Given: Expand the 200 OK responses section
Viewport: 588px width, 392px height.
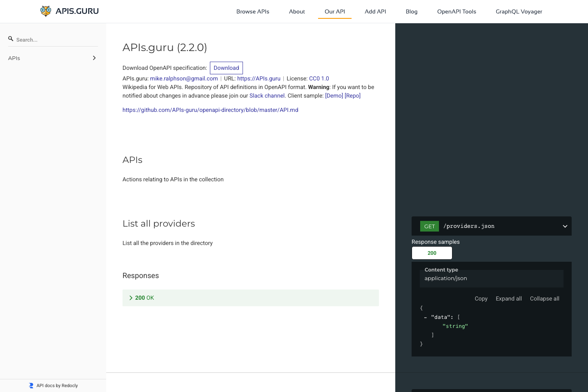Looking at the screenshot, I should (251, 298).
